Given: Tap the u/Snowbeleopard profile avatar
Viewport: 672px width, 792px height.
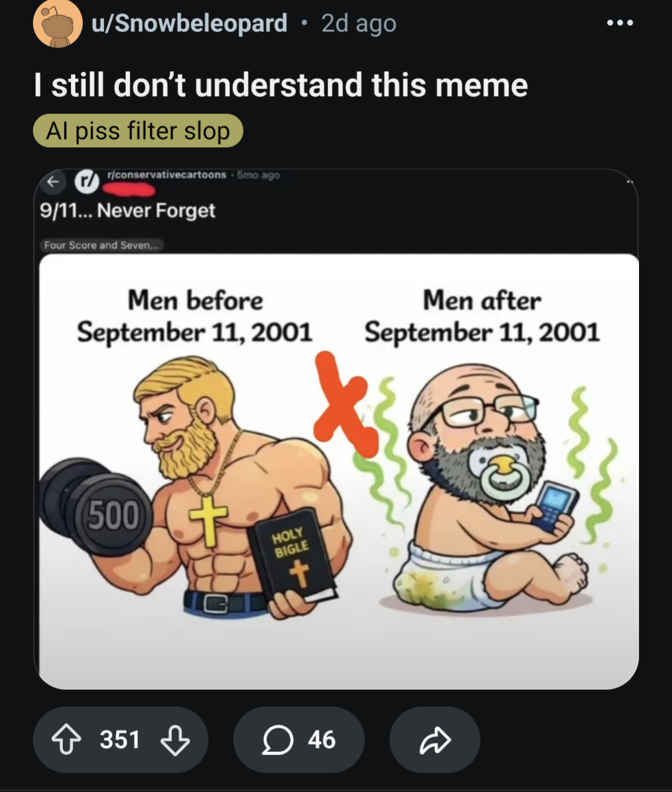Looking at the screenshot, I should 57,24.
